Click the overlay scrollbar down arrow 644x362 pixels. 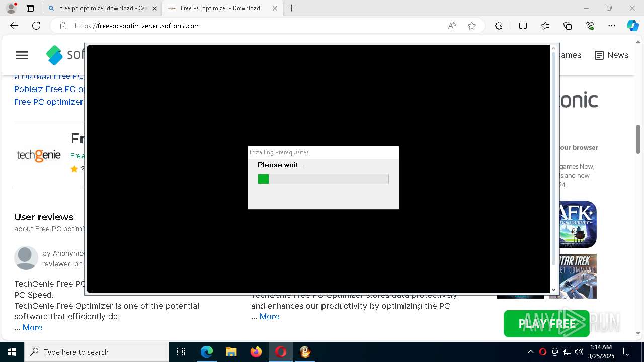click(x=554, y=289)
